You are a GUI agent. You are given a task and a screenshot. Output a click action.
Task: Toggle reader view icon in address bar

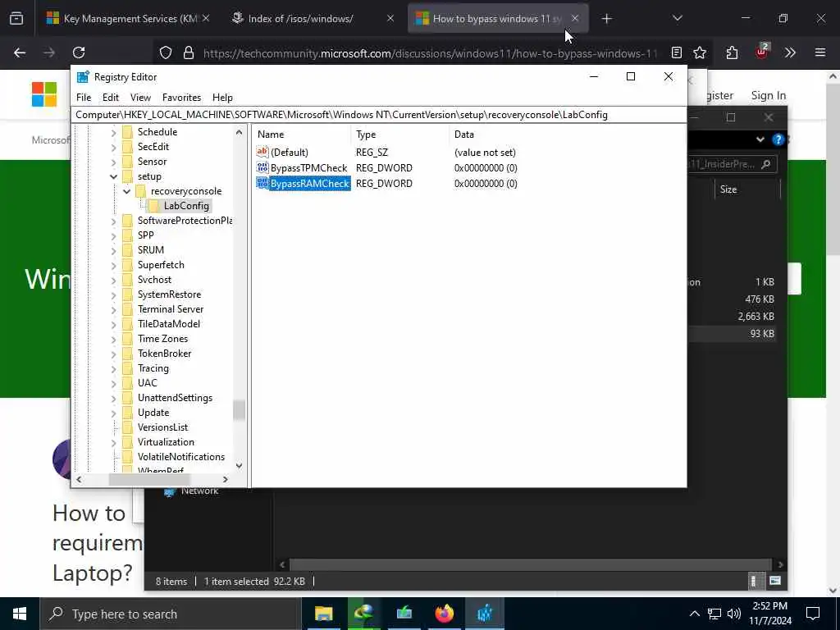(x=677, y=52)
